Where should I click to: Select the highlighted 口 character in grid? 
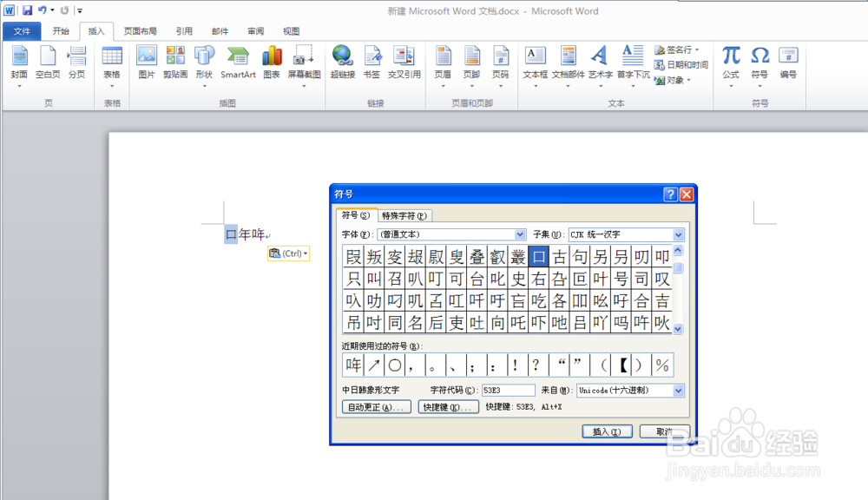point(539,256)
